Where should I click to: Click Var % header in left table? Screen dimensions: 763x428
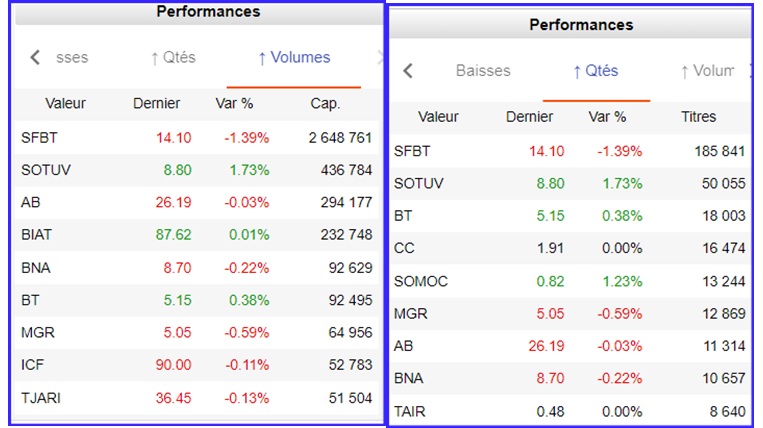234,103
